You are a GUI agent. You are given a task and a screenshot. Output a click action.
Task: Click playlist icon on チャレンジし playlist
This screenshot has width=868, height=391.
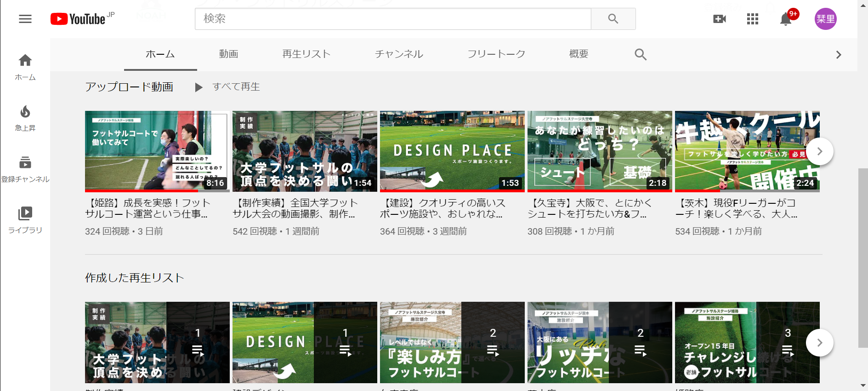[x=788, y=351]
